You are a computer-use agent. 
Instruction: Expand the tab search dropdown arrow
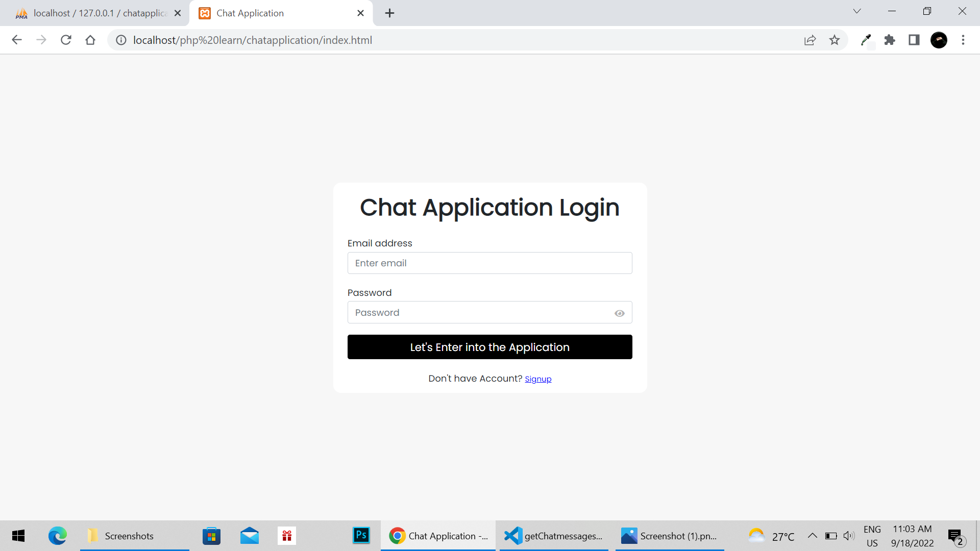point(857,11)
